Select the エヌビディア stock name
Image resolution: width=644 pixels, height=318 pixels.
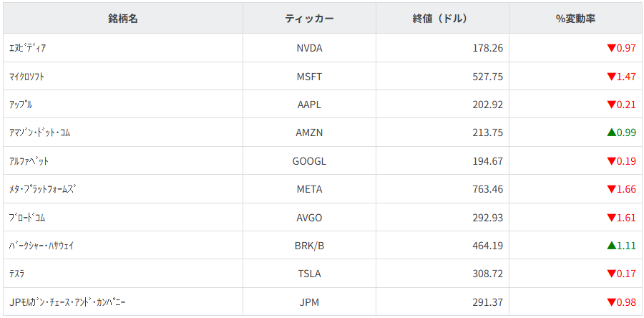coord(28,48)
